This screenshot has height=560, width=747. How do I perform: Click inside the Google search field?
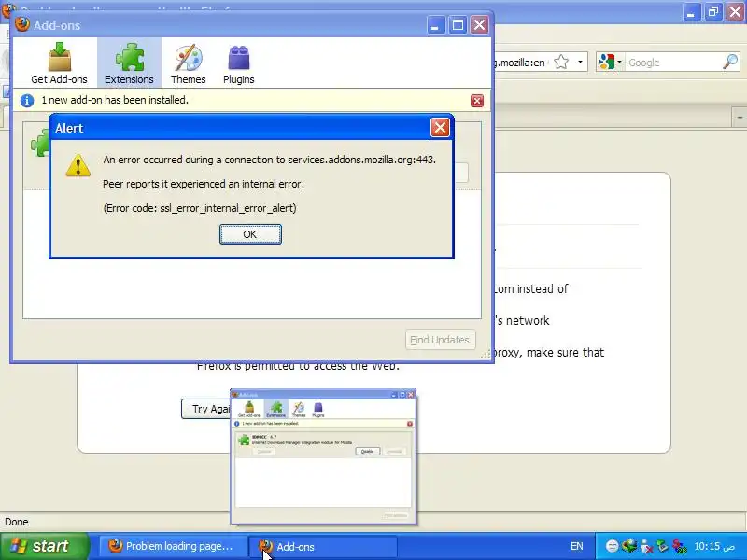(x=673, y=63)
